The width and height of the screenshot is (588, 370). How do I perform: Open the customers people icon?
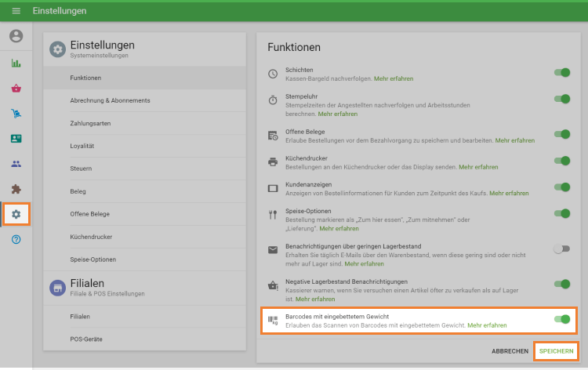16,164
